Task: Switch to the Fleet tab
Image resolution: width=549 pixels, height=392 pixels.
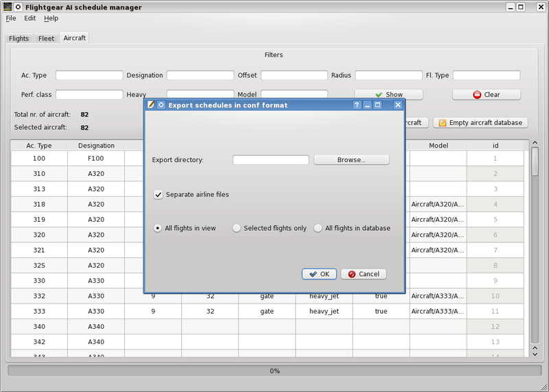Action: click(46, 38)
